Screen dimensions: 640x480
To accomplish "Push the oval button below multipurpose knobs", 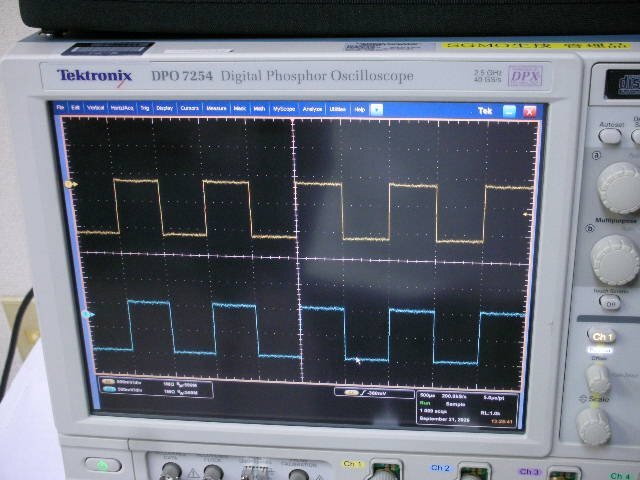I will coord(611,303).
